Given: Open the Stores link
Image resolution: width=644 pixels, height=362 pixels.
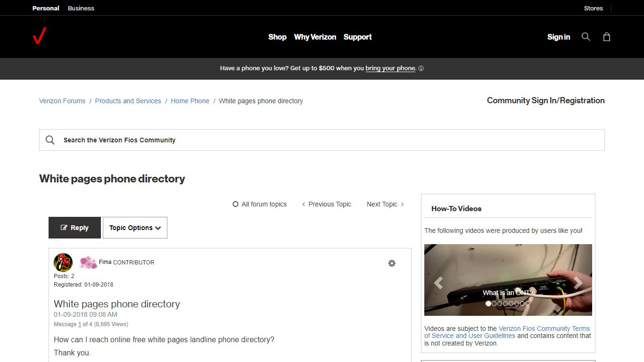Looking at the screenshot, I should click(x=593, y=8).
